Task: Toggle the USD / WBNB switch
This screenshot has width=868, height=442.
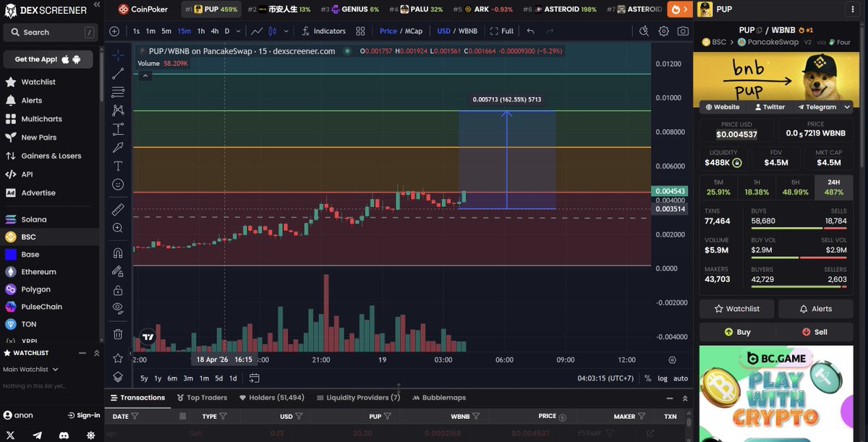Action: 457,31
